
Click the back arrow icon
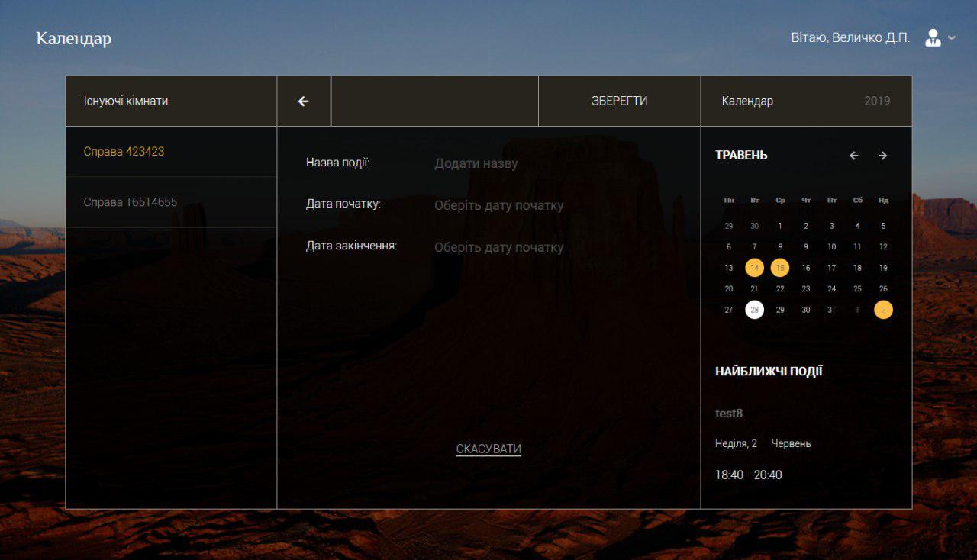(304, 101)
